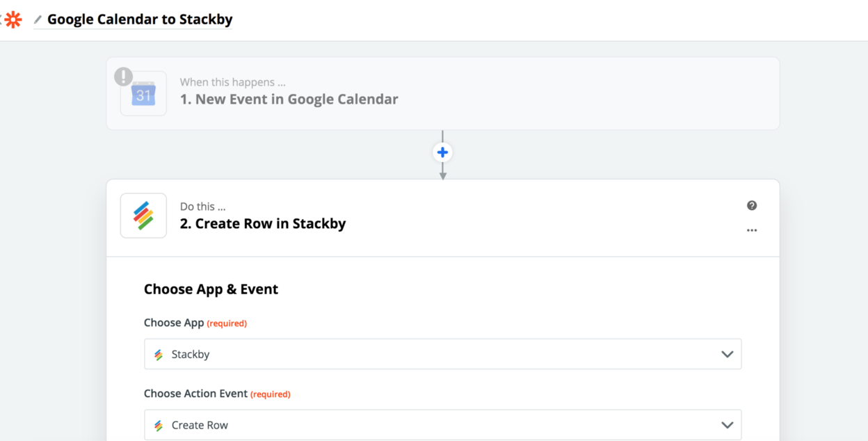Screen dimensions: 868x441
Task: Open the three-dot step options menu
Action: click(x=752, y=230)
